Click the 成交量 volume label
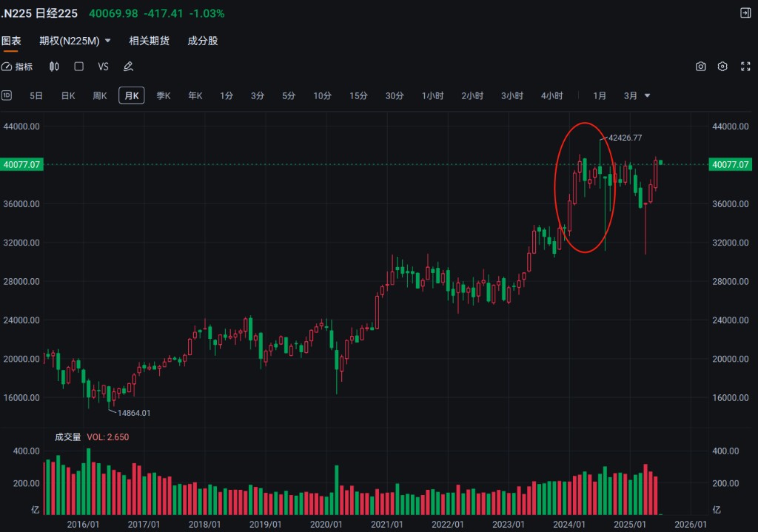758x532 pixels. click(x=67, y=437)
